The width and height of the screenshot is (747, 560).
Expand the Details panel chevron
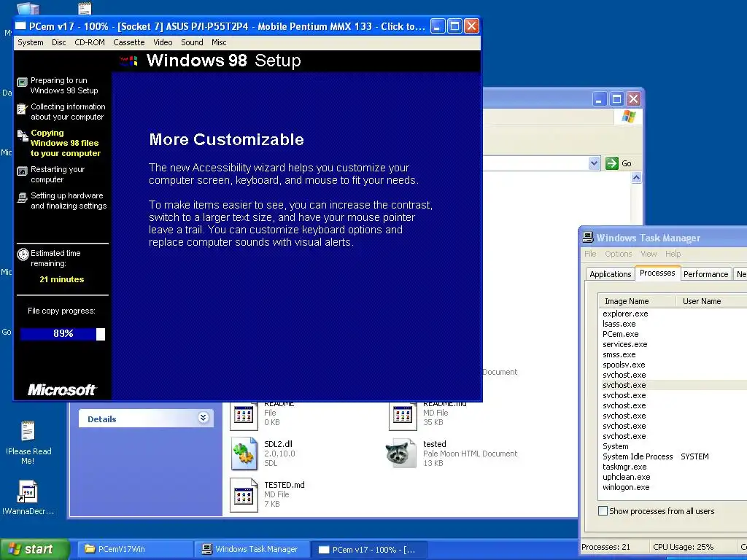[x=203, y=418]
